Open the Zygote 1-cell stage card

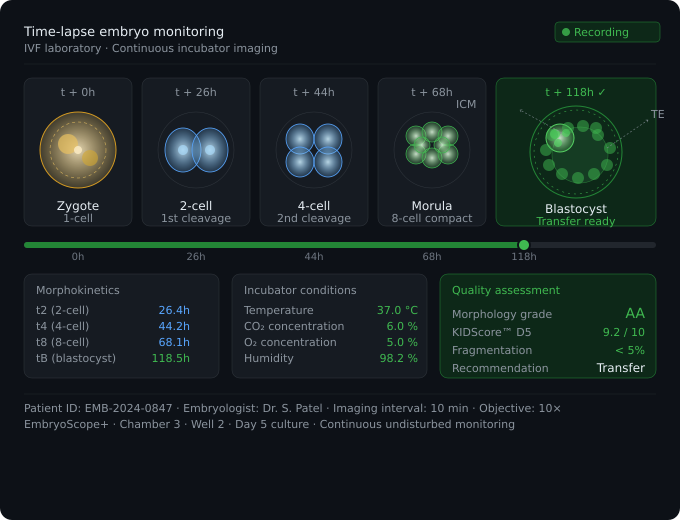pos(79,154)
